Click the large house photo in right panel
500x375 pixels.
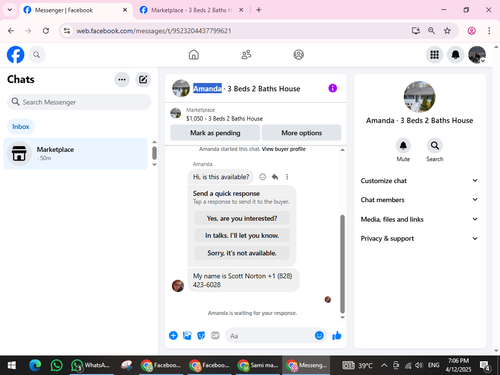(x=419, y=97)
